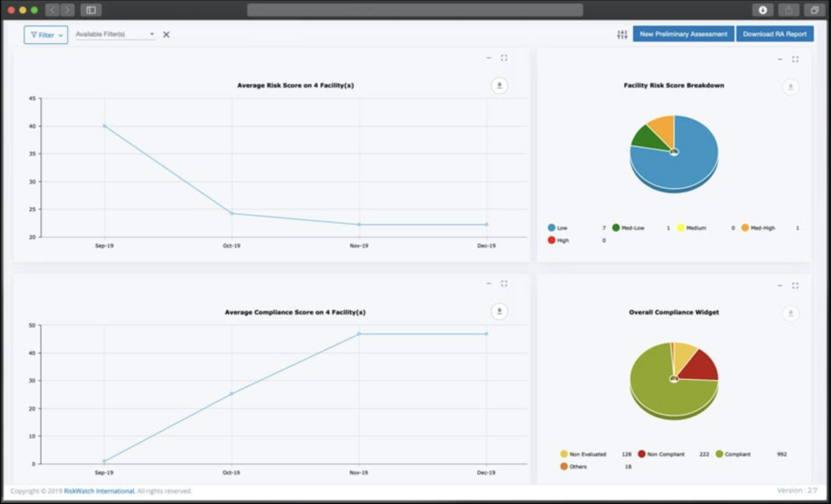831x504 pixels.
Task: Click the Compliant green legend swatch
Action: tap(719, 454)
